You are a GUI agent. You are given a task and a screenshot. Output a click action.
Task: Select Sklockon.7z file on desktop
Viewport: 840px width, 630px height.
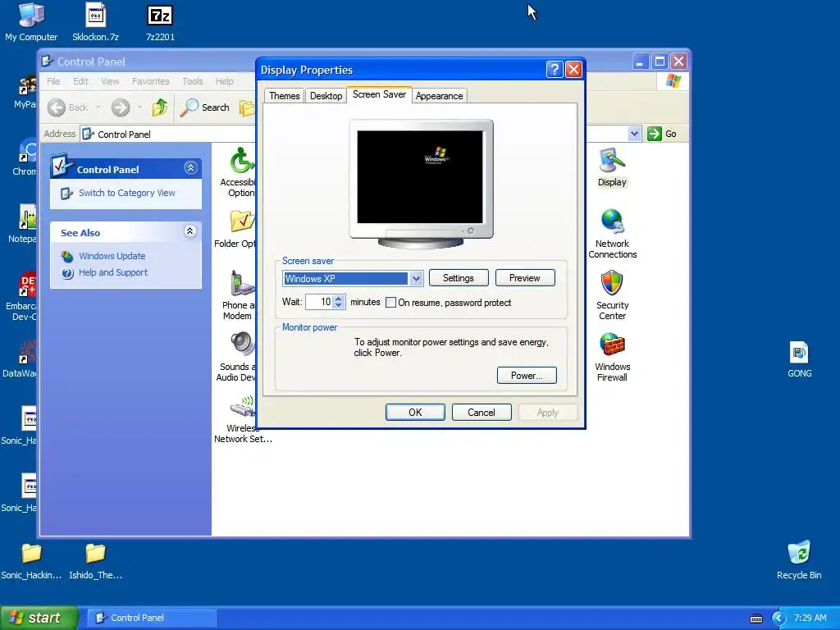95,22
